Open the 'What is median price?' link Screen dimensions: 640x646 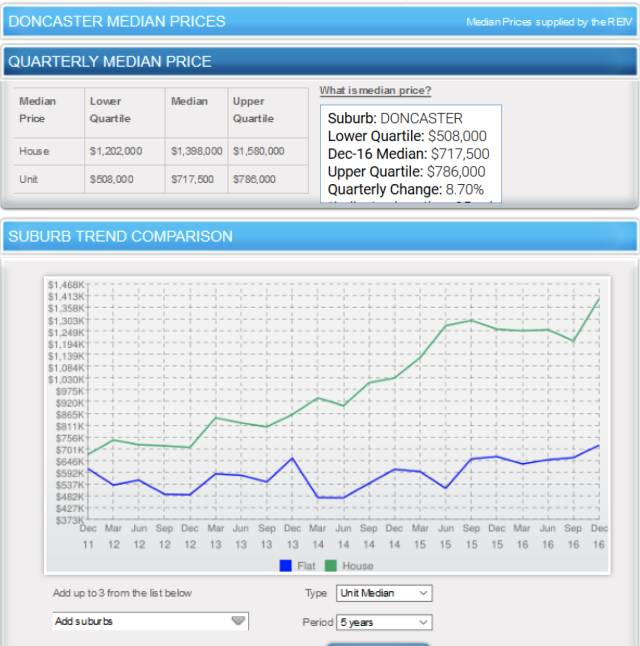tap(375, 91)
